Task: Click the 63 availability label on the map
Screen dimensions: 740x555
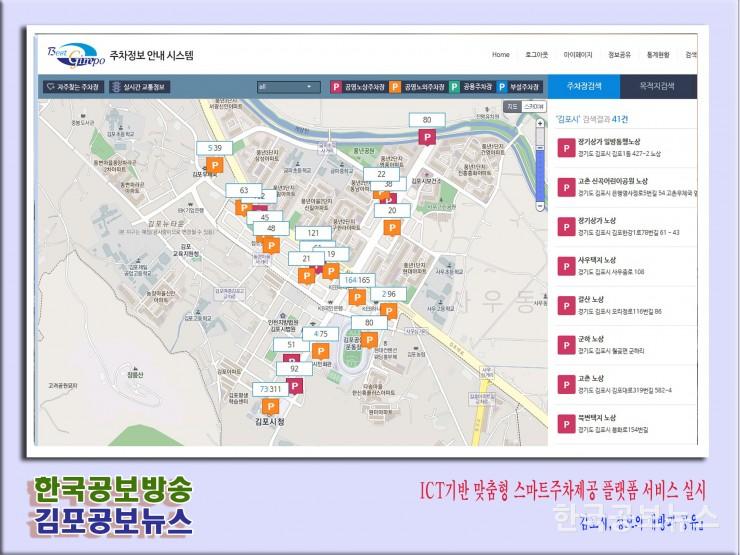Action: [x=244, y=190]
